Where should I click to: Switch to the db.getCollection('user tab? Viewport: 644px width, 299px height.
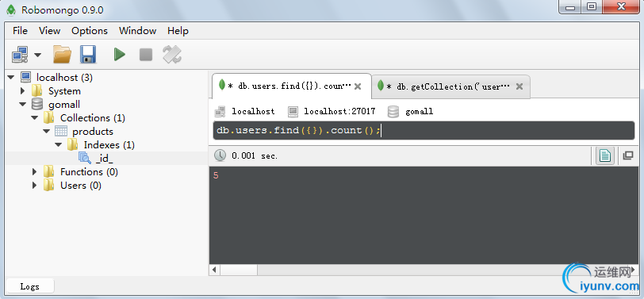coord(450,86)
